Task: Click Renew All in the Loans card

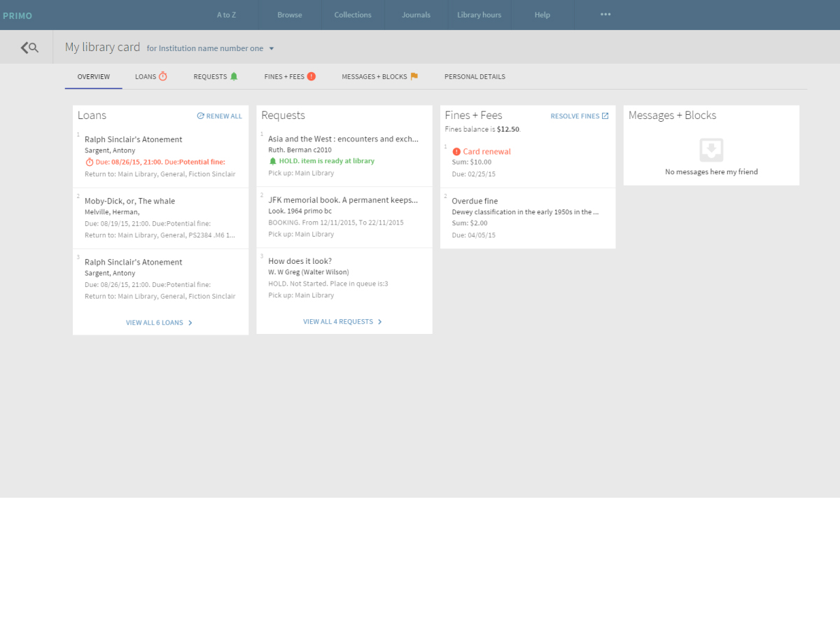Action: [x=220, y=116]
